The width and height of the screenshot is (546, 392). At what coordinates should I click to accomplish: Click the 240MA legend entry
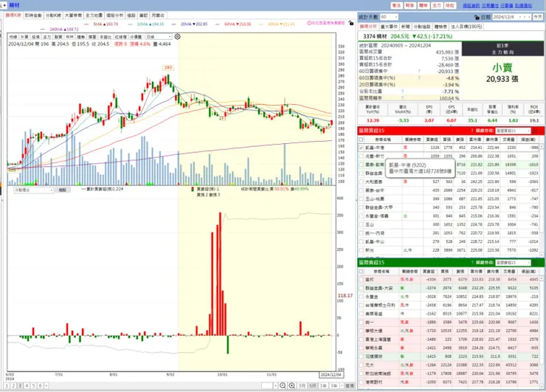59,30
